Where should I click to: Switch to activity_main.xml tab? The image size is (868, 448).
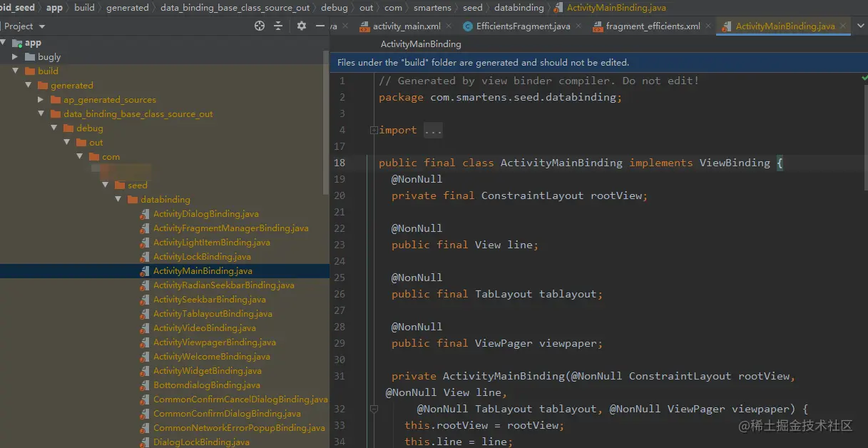[407, 26]
